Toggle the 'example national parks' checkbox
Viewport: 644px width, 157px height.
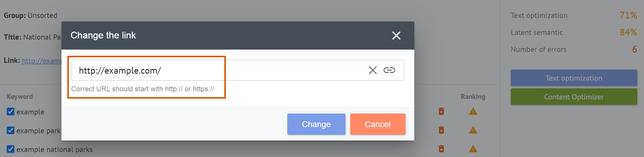click(11, 149)
